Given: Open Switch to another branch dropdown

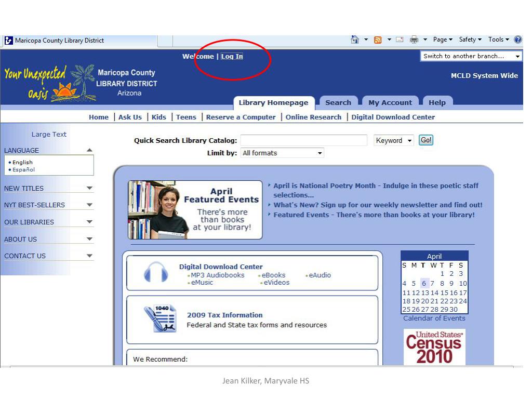Looking at the screenshot, I should (x=471, y=56).
